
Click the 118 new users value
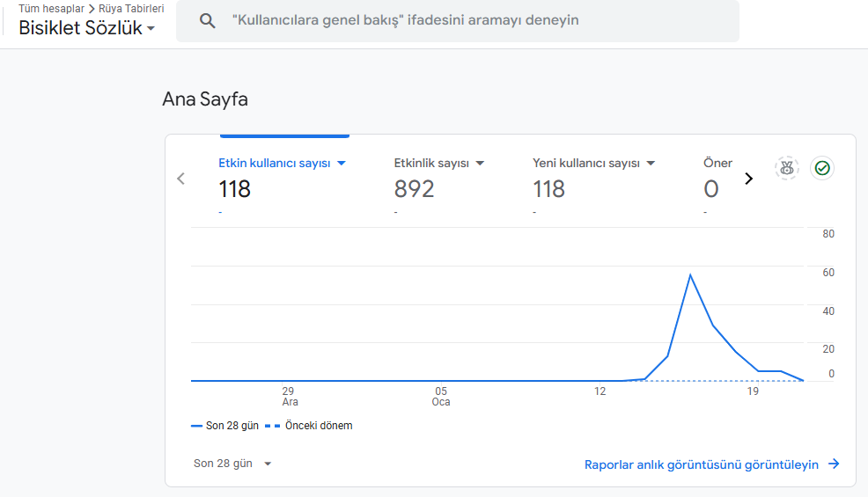pyautogui.click(x=548, y=189)
